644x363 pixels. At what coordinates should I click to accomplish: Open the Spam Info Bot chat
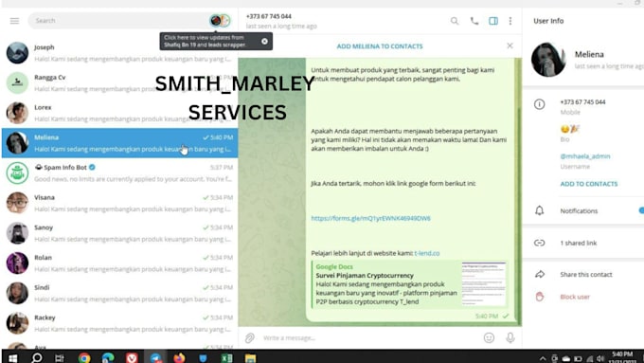coord(119,173)
